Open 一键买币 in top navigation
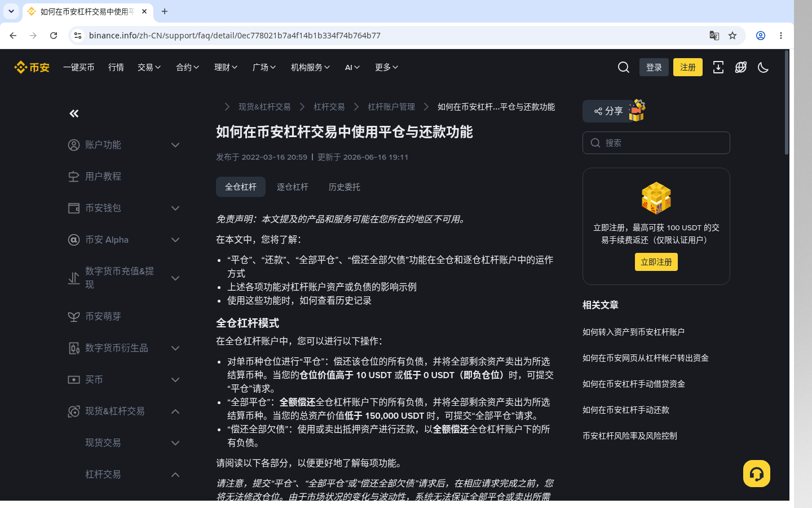Screen dimensions: 812x508 79,67
